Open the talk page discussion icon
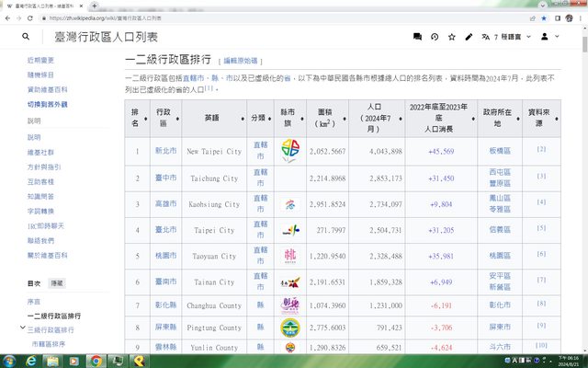588x368 pixels. 417,37
